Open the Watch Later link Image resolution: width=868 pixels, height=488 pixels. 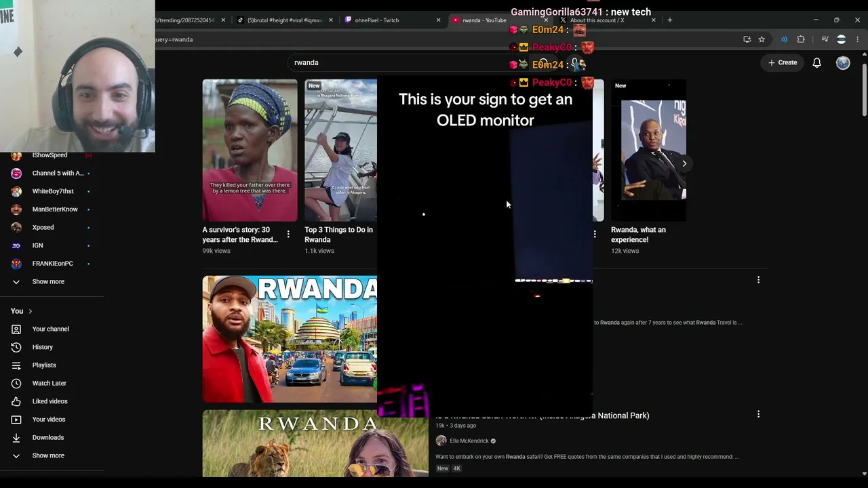coord(50,384)
